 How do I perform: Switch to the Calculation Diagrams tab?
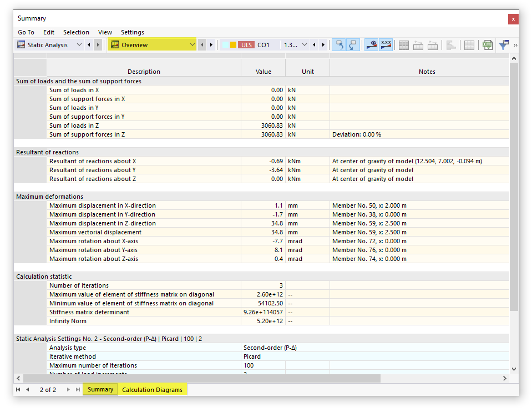pos(152,390)
